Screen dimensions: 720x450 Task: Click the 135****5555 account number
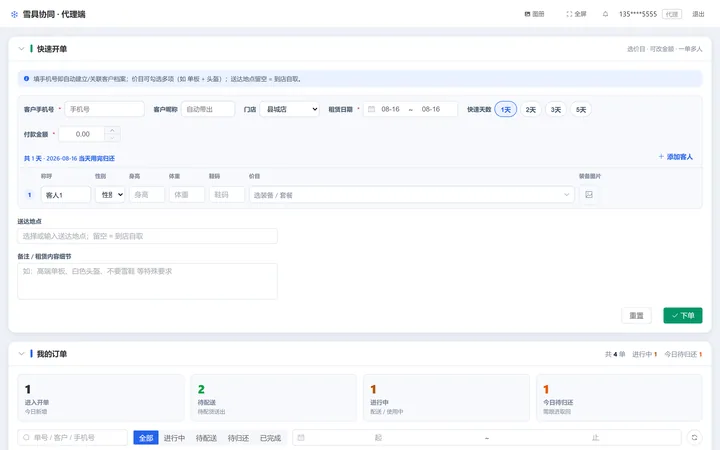(638, 14)
